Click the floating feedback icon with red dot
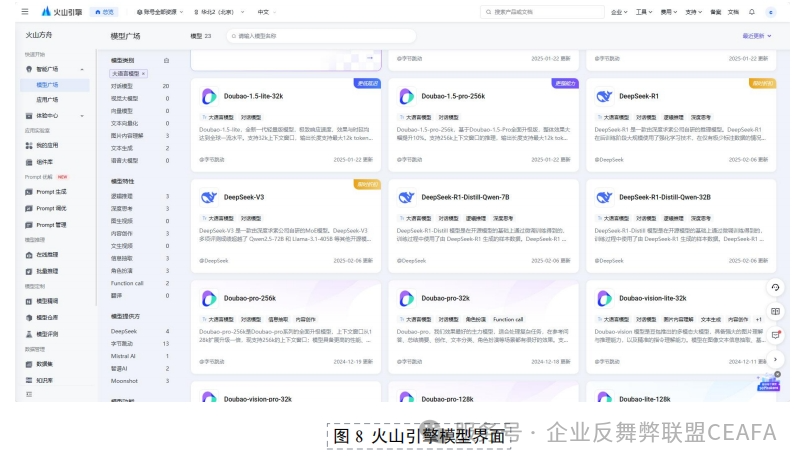Viewport: 801px width, 464px height. tap(775, 335)
